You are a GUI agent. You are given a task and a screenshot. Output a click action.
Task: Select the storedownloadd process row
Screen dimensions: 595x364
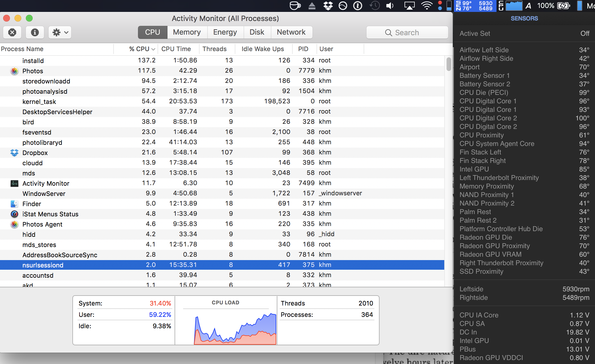(222, 81)
